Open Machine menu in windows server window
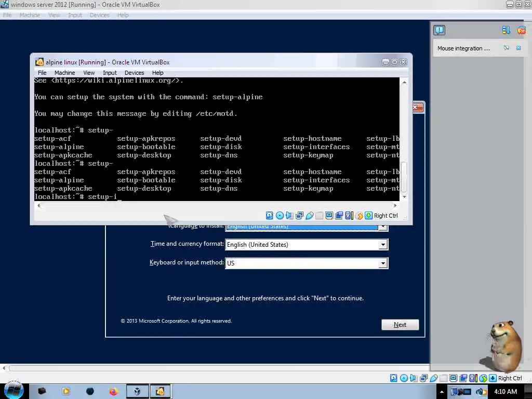 coord(30,15)
